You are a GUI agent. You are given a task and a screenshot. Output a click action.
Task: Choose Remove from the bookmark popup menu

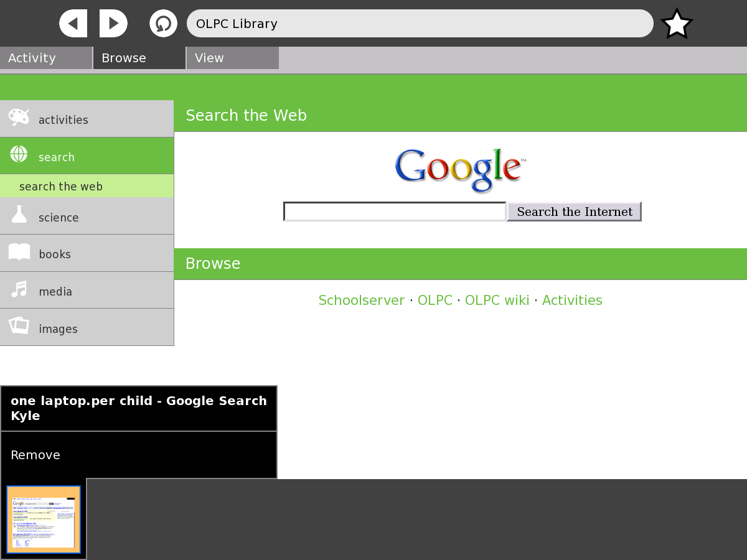click(35, 455)
